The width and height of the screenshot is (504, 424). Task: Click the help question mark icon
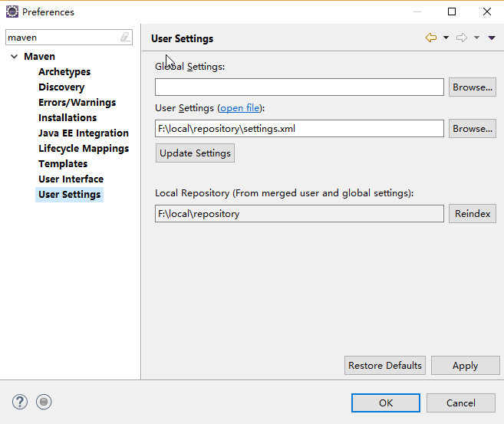pos(20,402)
